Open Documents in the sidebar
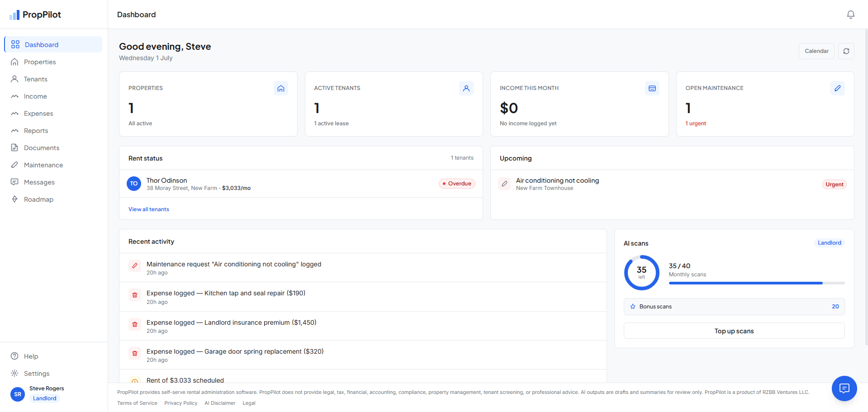Image resolution: width=868 pixels, height=412 pixels. (53, 148)
